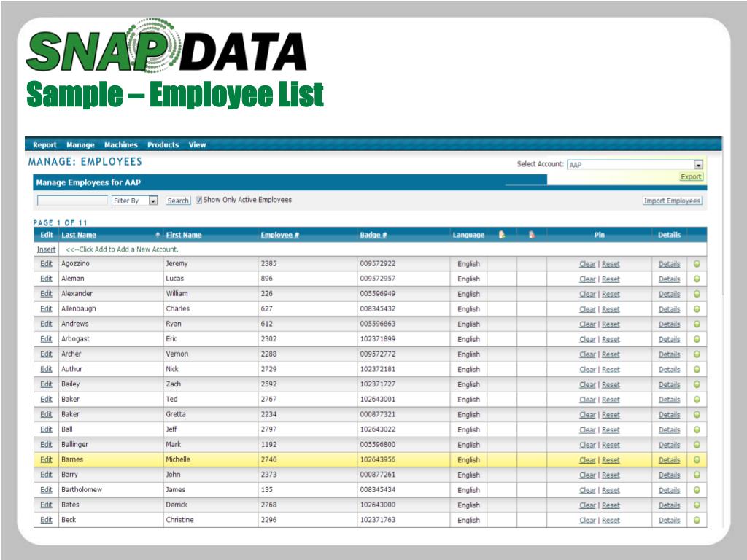Open the Manage menu
The height and width of the screenshot is (560, 747).
(x=80, y=145)
